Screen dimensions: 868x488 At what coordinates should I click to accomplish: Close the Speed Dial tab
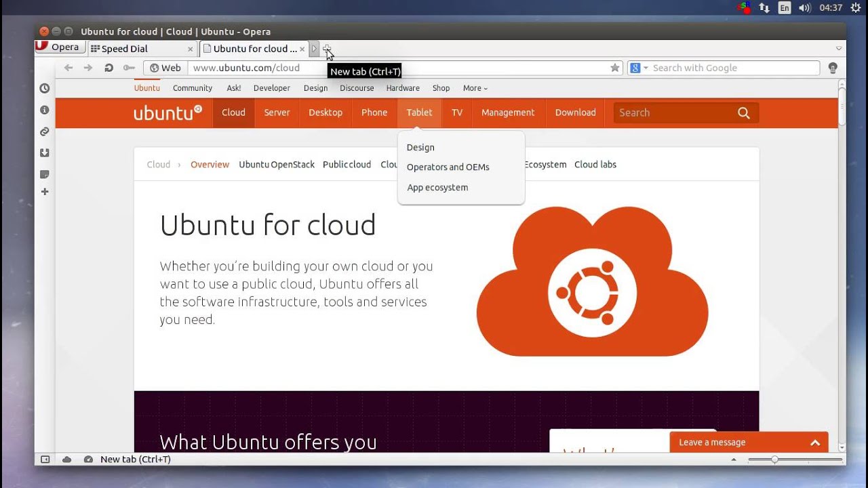(191, 49)
